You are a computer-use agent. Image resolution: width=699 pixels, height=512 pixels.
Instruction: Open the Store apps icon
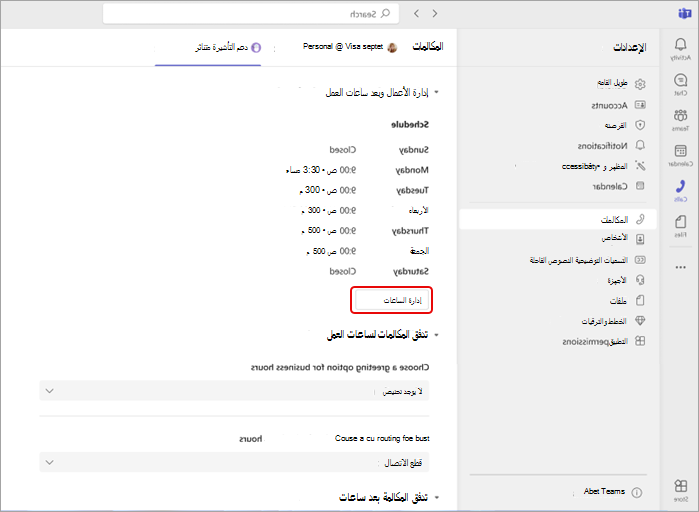(680, 490)
